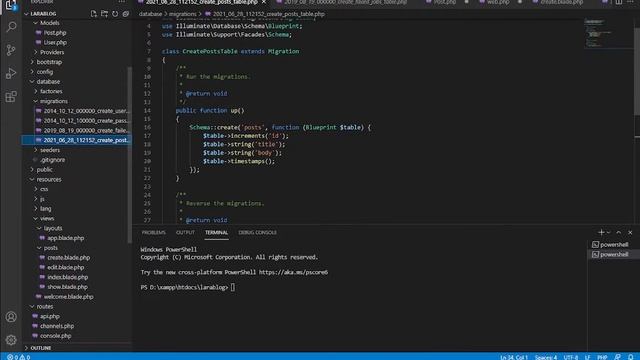Open show.blade.php in posts folder
This screenshot has width=640, height=360.
67,287
